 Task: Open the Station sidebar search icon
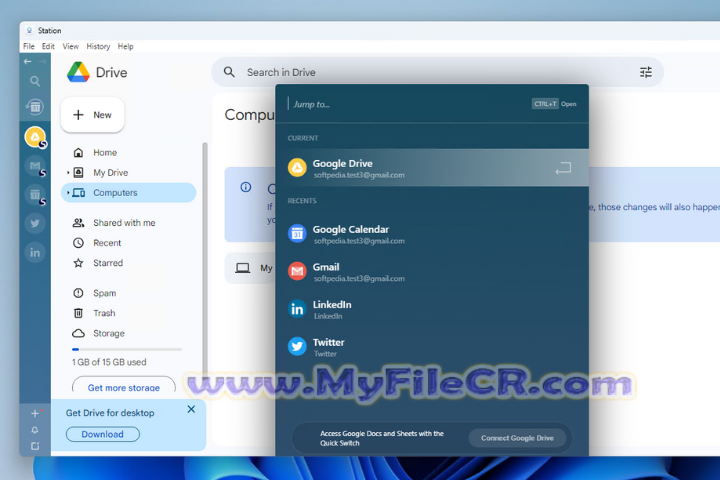[35, 81]
